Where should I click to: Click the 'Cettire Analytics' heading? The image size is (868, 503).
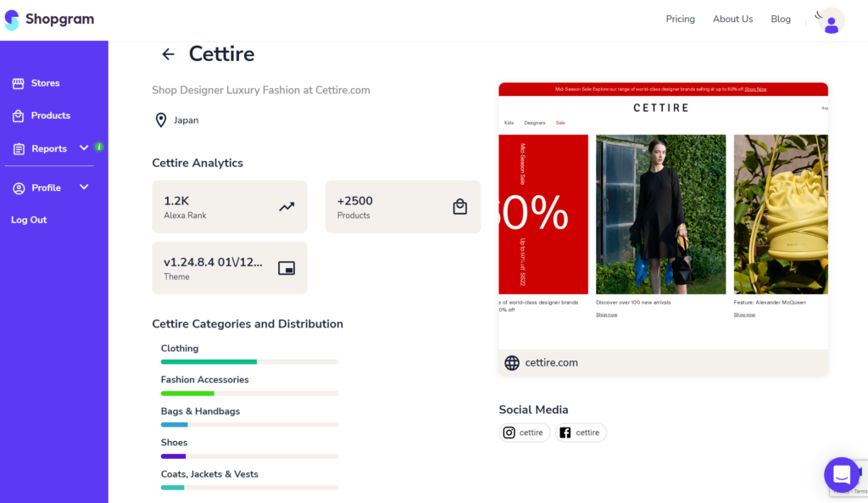pos(198,163)
